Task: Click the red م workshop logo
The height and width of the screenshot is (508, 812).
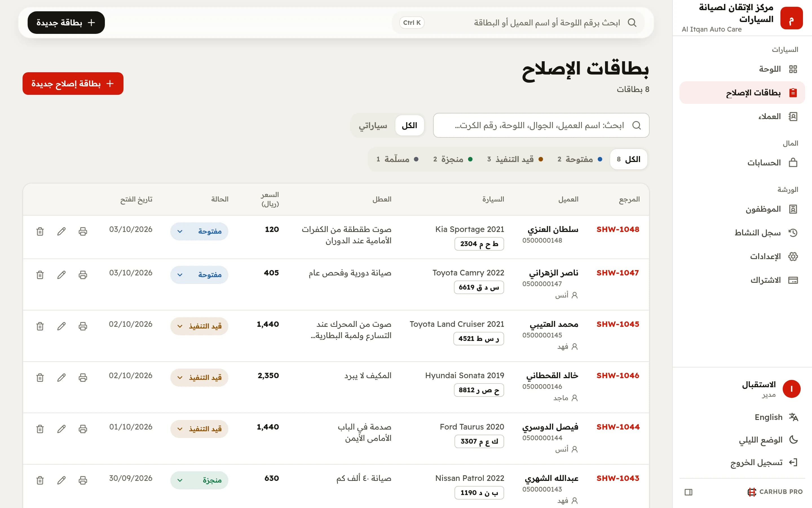Action: coord(791,18)
